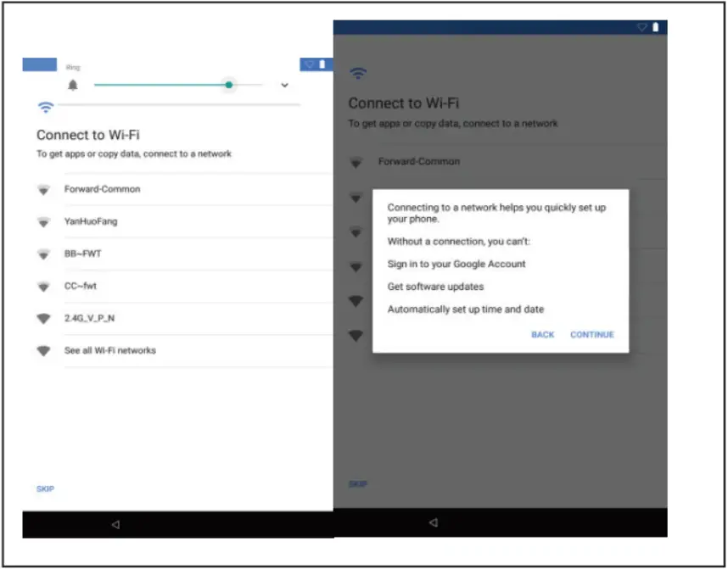The height and width of the screenshot is (569, 728).
Task: Tap SKIP on the left white screen
Action: pyautogui.click(x=45, y=488)
